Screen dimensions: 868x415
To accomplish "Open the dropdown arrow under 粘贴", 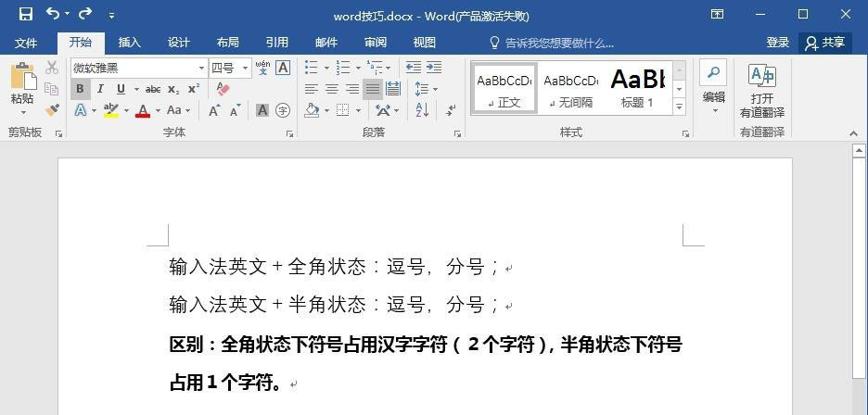I will pyautogui.click(x=23, y=113).
